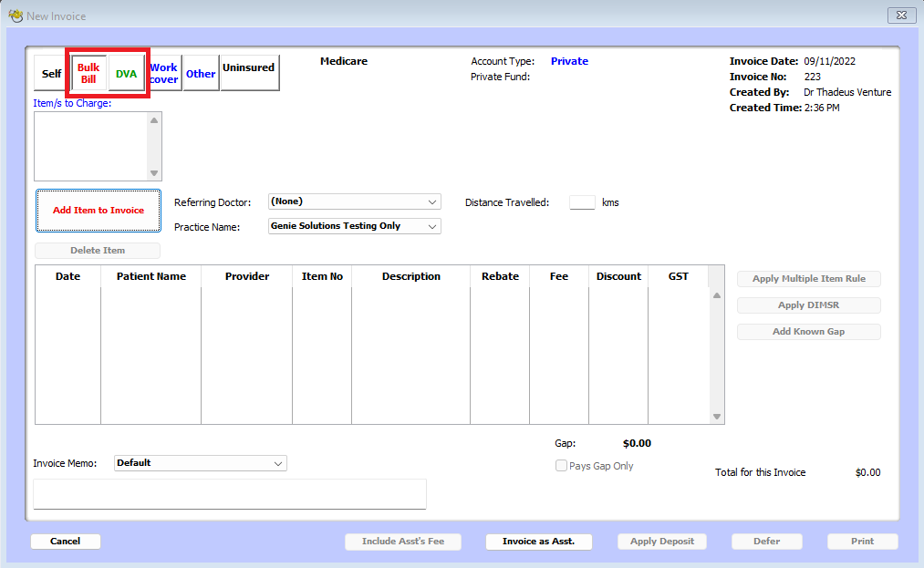Click Add Item to Invoice
Viewport: 924px width, 568px height.
click(x=98, y=210)
